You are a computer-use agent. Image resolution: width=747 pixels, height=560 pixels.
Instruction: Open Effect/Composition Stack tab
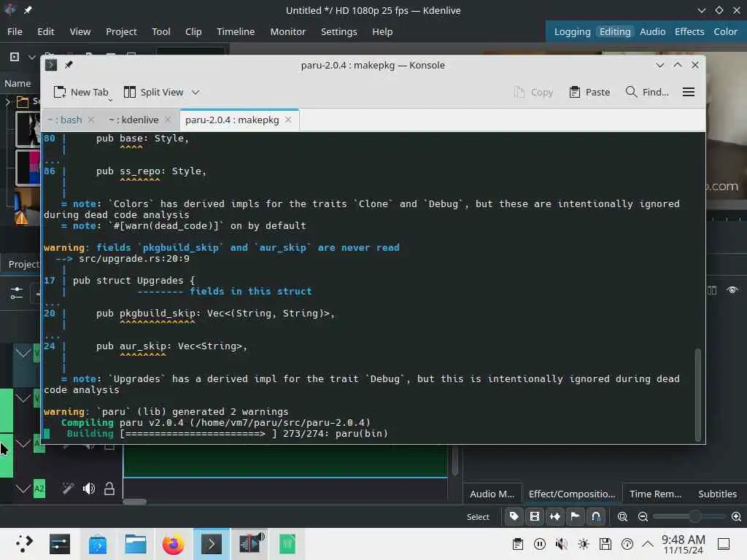click(x=572, y=494)
